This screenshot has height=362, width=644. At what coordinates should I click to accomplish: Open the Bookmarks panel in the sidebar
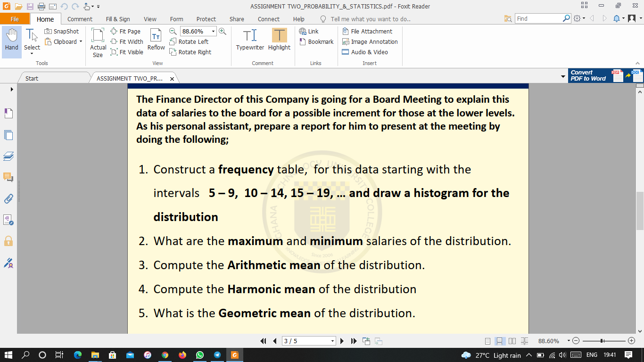tap(8, 114)
